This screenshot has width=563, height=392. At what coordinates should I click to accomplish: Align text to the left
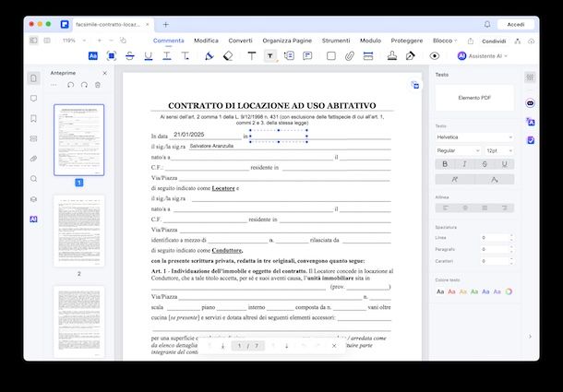click(445, 208)
